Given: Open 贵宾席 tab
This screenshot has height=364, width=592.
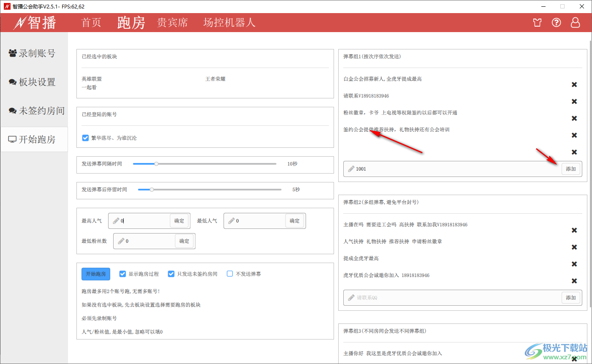Looking at the screenshot, I should tap(172, 23).
